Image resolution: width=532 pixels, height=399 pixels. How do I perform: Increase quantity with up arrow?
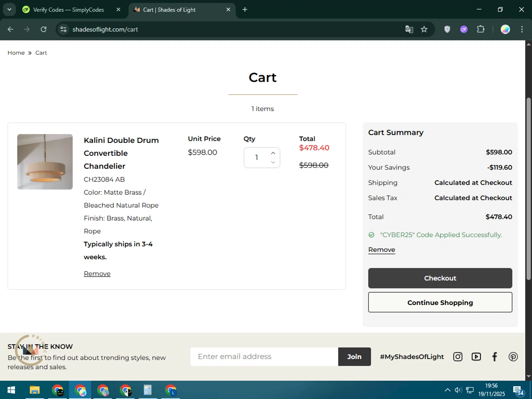click(x=273, y=153)
